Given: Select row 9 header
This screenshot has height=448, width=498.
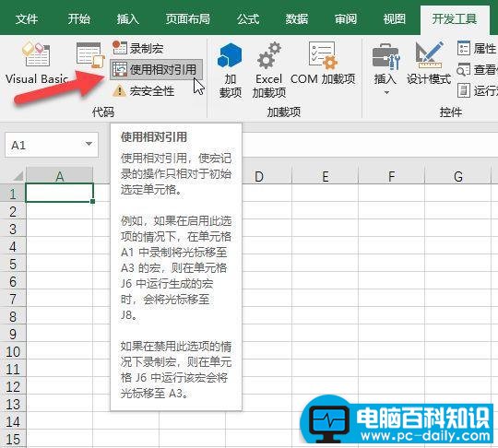Looking at the screenshot, I should pos(13,334).
